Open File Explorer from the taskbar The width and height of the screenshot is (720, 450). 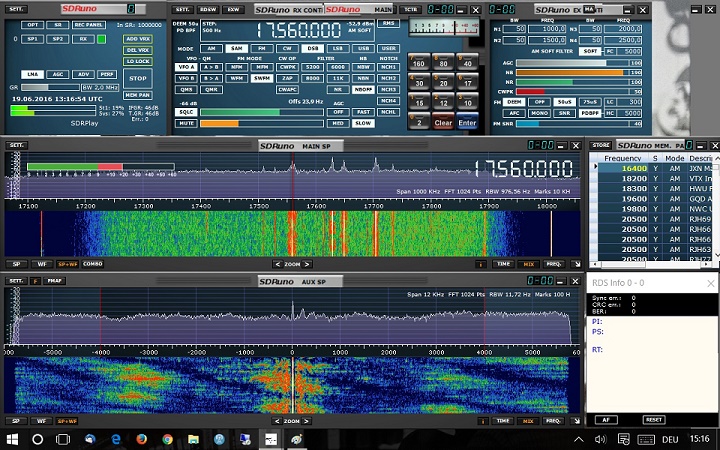coord(193,439)
